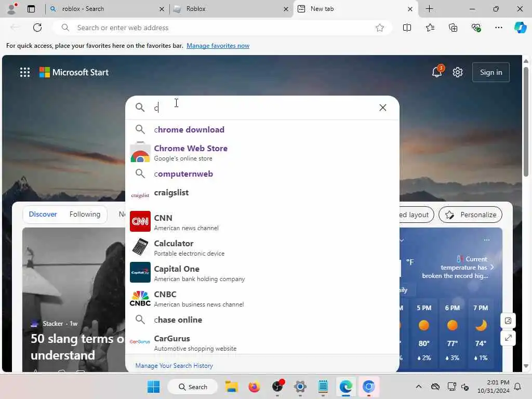Open weather card more options ellipsis

(486, 240)
